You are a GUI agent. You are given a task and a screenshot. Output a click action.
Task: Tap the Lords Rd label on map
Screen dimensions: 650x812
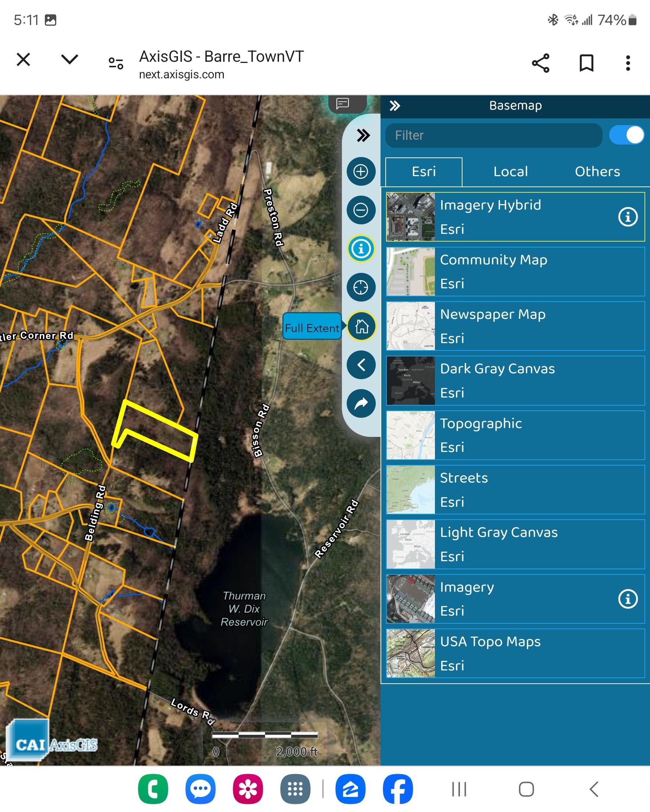click(x=193, y=712)
